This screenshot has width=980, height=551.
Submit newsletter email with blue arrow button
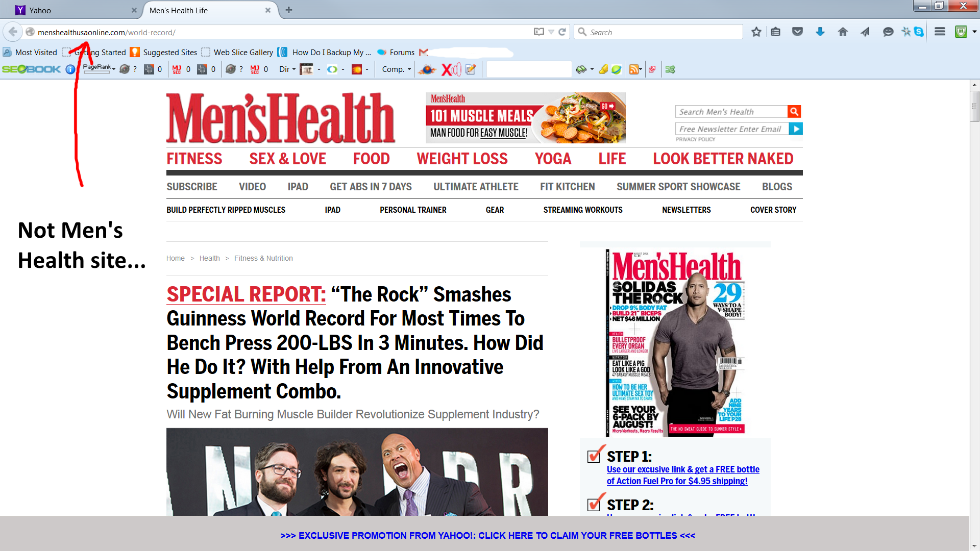coord(795,129)
